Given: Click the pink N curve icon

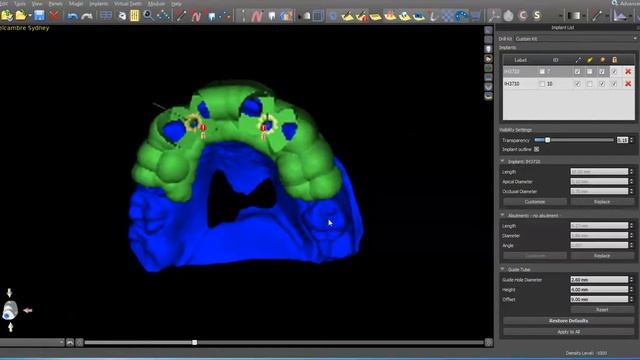Looking at the screenshot, I should [257, 16].
